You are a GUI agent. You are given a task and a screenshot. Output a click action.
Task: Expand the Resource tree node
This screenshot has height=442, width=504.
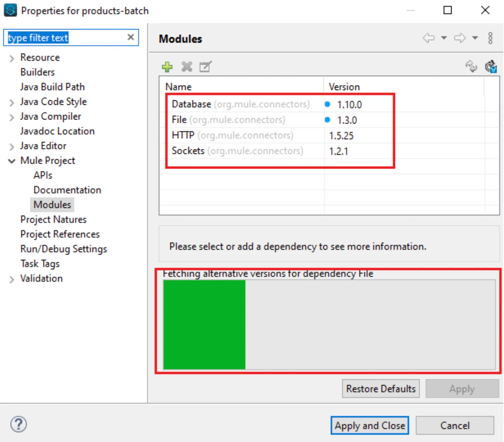click(x=12, y=59)
